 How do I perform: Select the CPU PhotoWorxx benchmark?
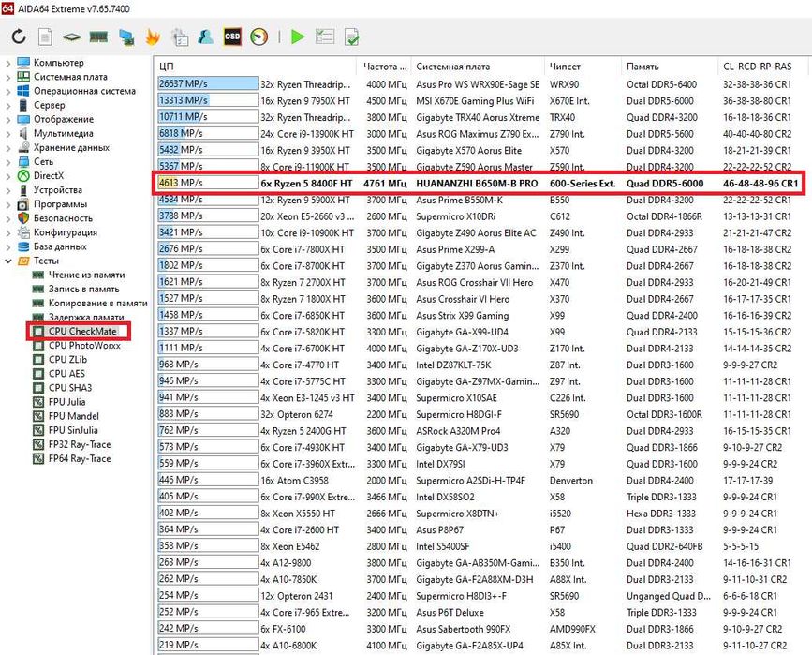point(84,346)
